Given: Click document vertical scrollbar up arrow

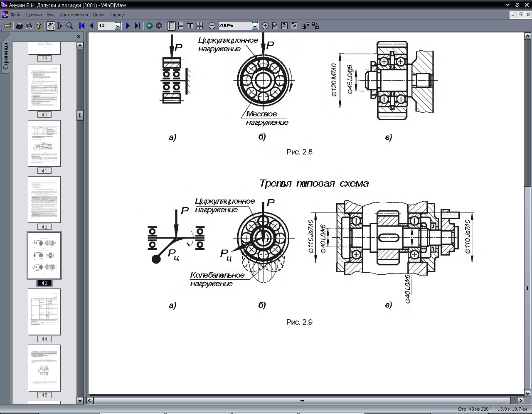Looking at the screenshot, I should (x=528, y=37).
